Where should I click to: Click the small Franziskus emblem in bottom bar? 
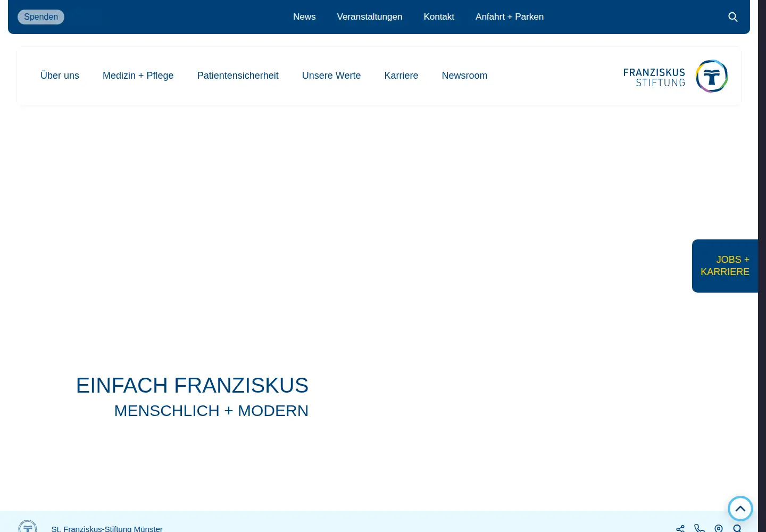coord(28,527)
